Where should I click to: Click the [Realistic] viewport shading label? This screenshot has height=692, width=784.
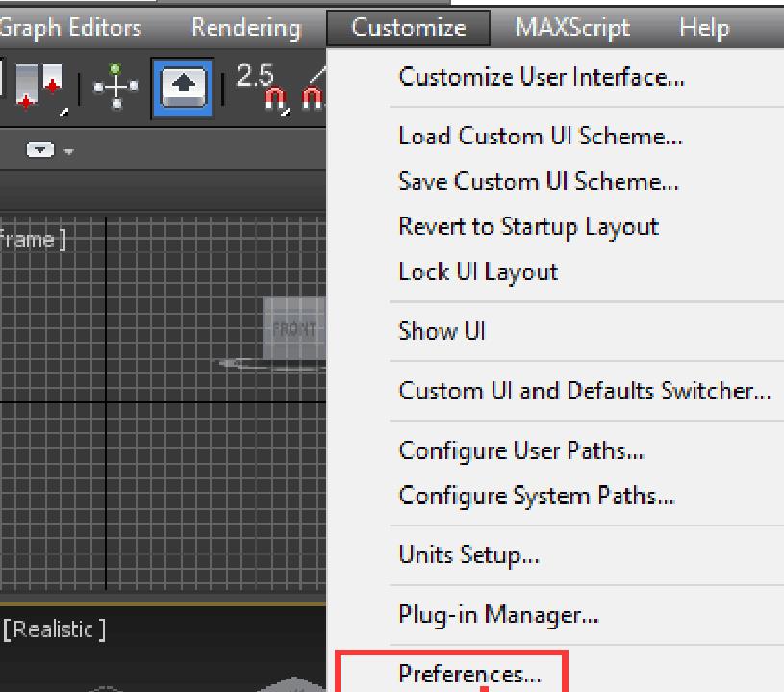tap(54, 629)
